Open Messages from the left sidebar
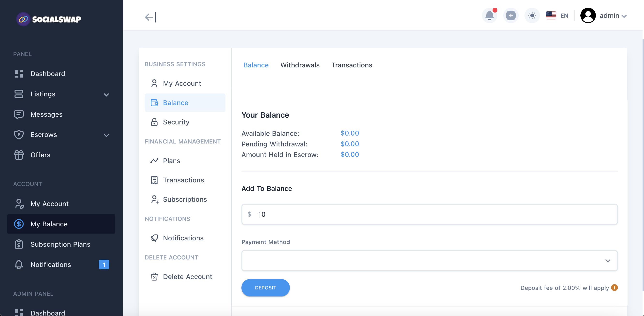This screenshot has height=316, width=644. (x=46, y=114)
